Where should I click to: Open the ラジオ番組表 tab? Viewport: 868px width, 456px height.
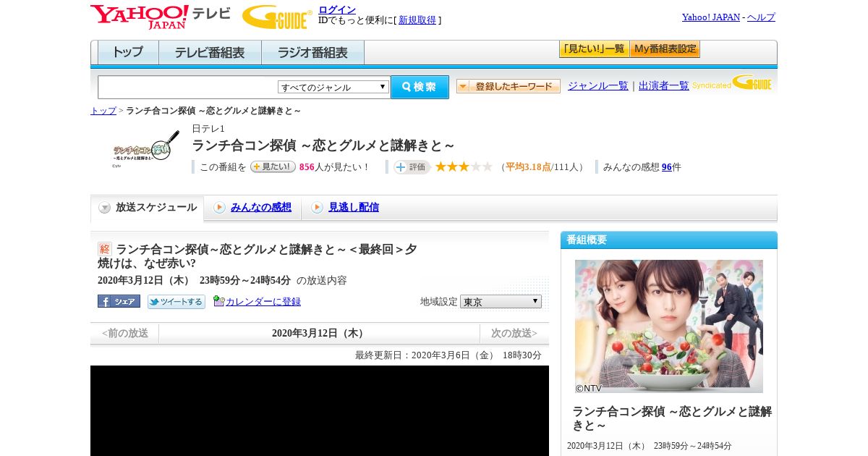pos(312,53)
